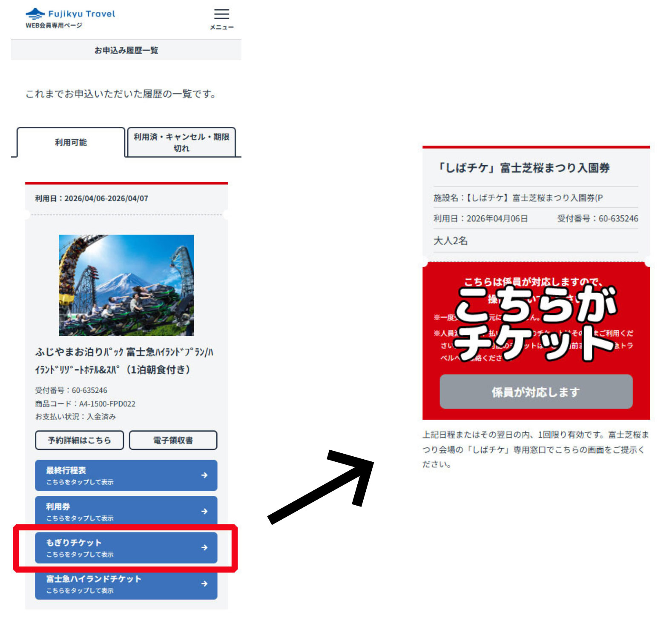Open the もぎりチケット label

click(x=74, y=543)
